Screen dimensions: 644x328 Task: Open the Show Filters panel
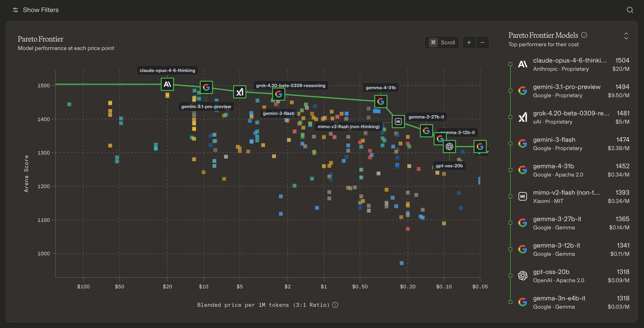pyautogui.click(x=40, y=10)
